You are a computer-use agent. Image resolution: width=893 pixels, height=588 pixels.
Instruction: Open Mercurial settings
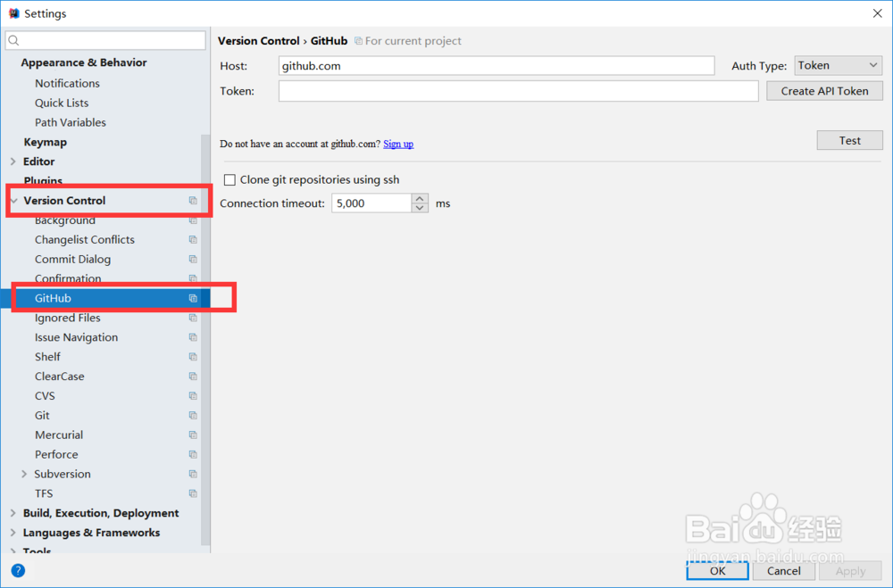click(59, 435)
